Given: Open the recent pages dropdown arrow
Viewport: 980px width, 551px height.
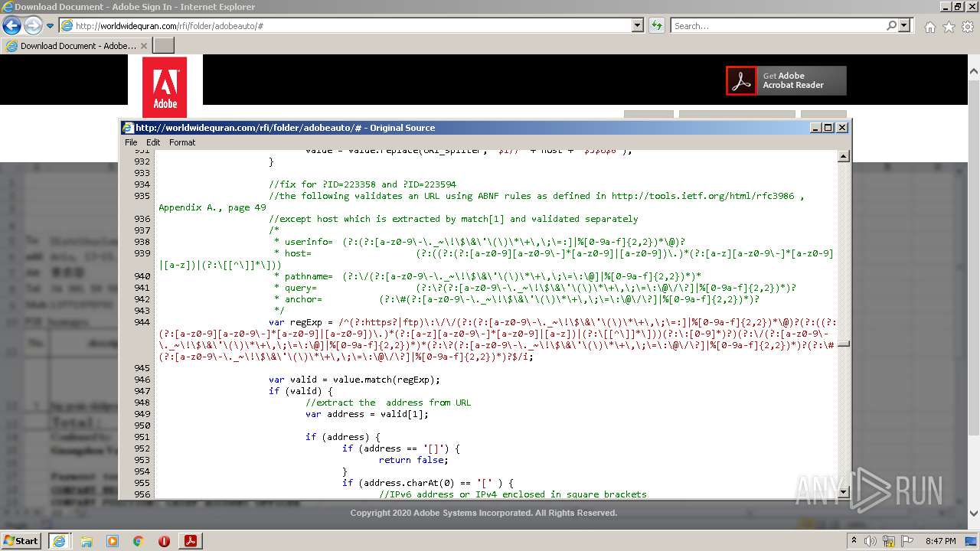Looking at the screenshot, I should [51, 26].
